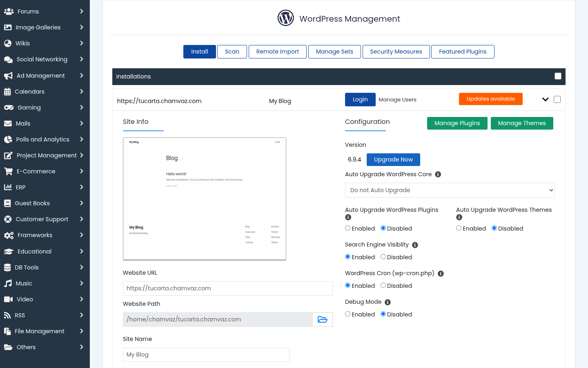Collapse the installation details chevron

[x=545, y=99]
